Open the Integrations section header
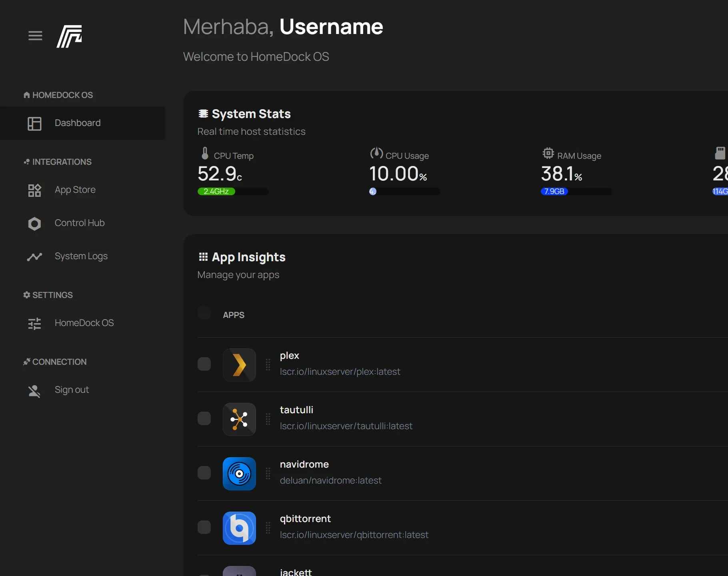This screenshot has height=576, width=728. pos(57,162)
